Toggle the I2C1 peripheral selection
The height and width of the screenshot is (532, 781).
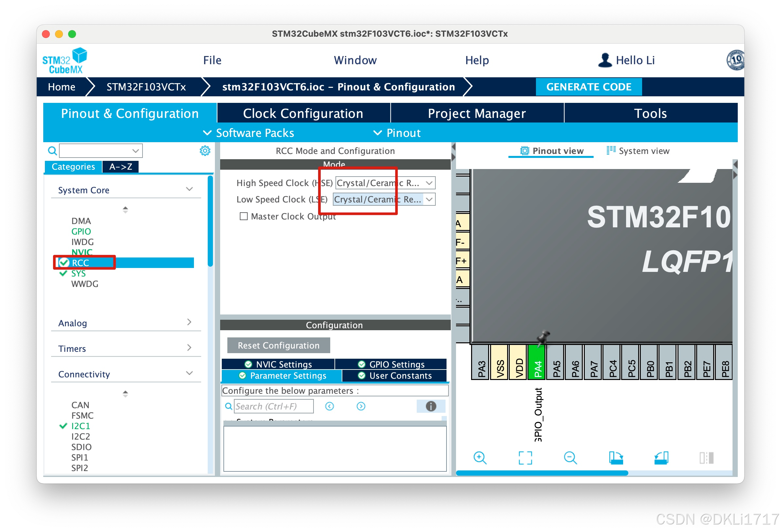tap(81, 426)
